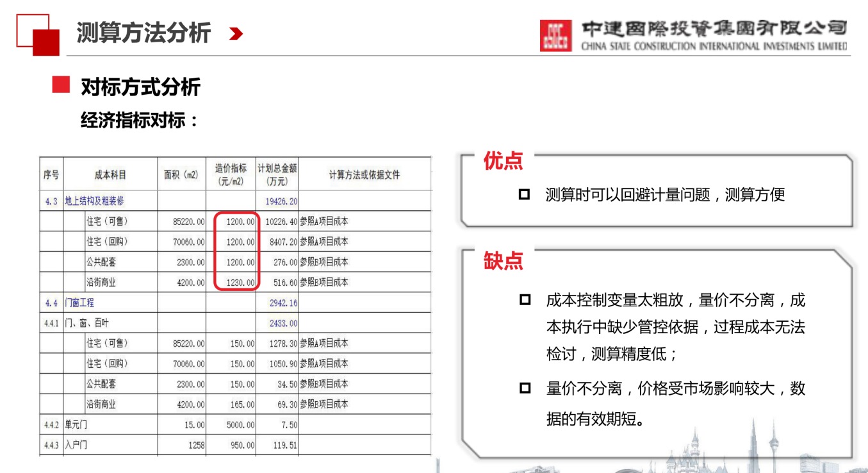Expand the 4.4 门窗工程 row

coord(79,303)
